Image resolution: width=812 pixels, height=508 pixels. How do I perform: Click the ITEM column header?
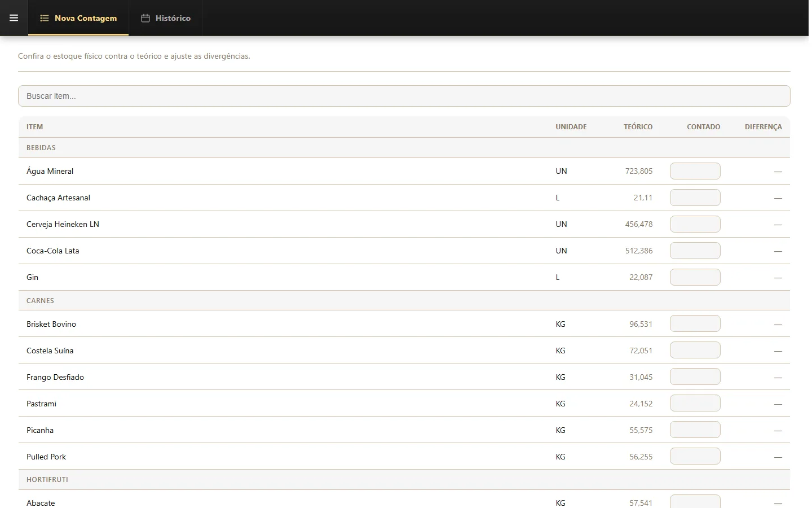click(34, 127)
